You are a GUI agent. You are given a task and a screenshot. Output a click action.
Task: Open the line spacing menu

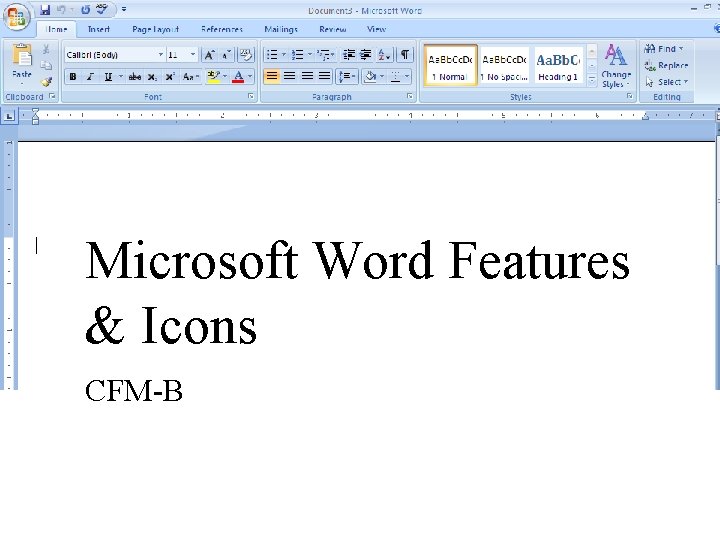[347, 76]
